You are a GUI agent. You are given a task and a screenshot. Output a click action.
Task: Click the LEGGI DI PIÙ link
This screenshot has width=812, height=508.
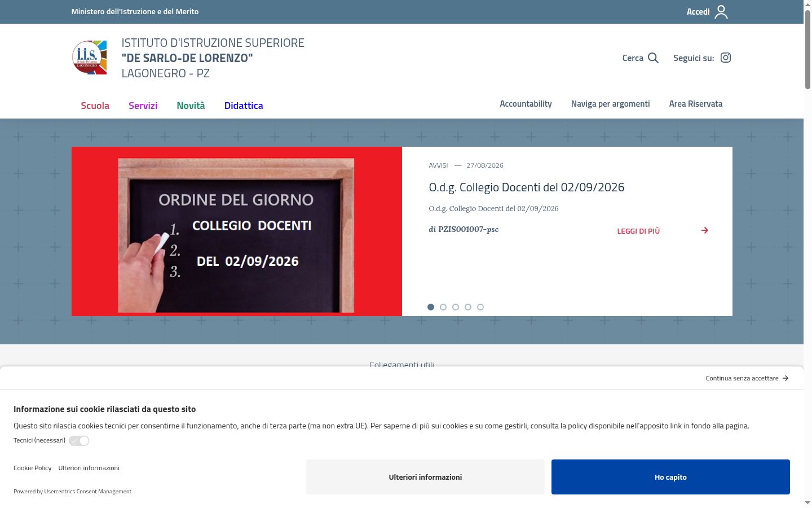pos(638,231)
